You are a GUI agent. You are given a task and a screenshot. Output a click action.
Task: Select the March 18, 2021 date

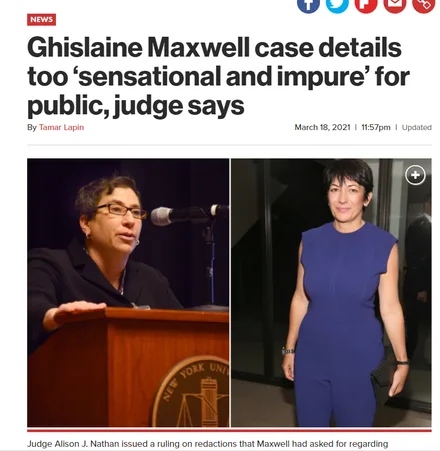[x=322, y=127]
